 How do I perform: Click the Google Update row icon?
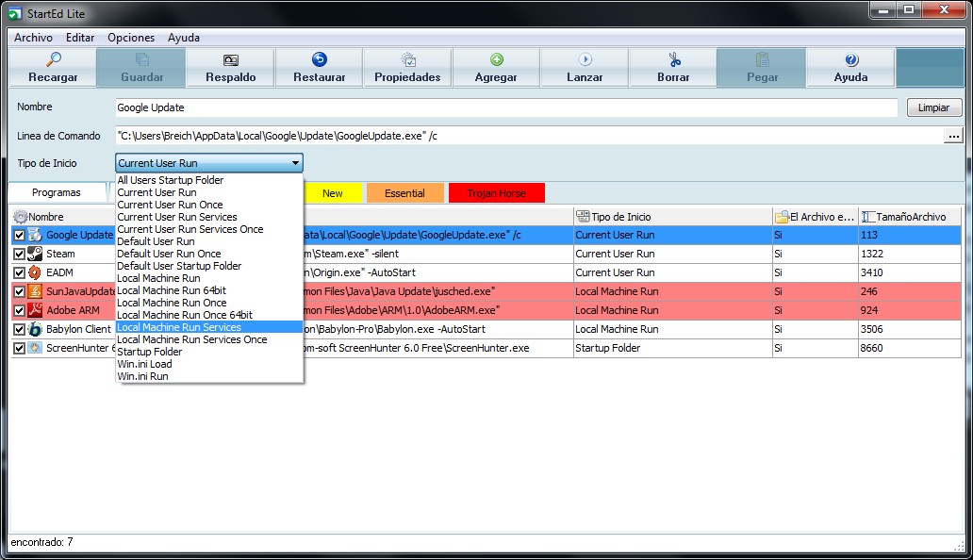point(35,235)
